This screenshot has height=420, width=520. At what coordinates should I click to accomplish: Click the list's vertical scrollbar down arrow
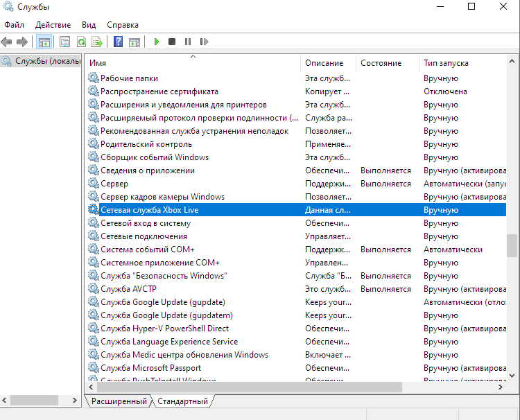(x=512, y=376)
